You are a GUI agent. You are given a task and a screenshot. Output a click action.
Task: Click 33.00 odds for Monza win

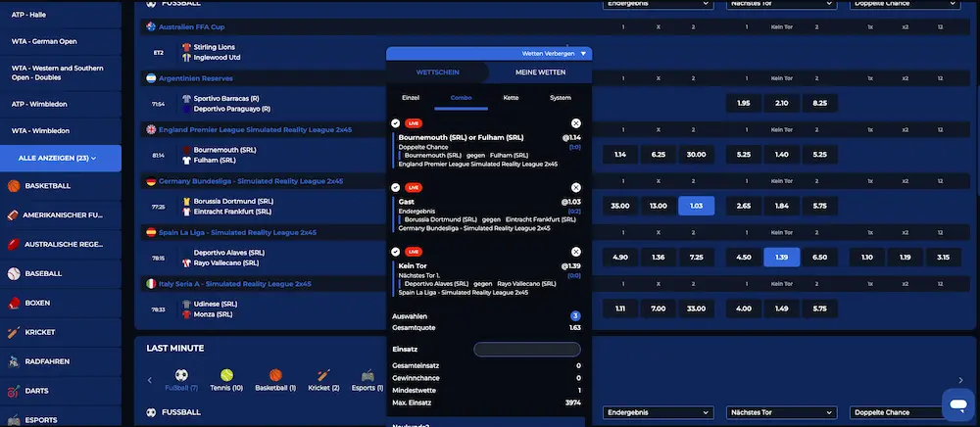(696, 308)
